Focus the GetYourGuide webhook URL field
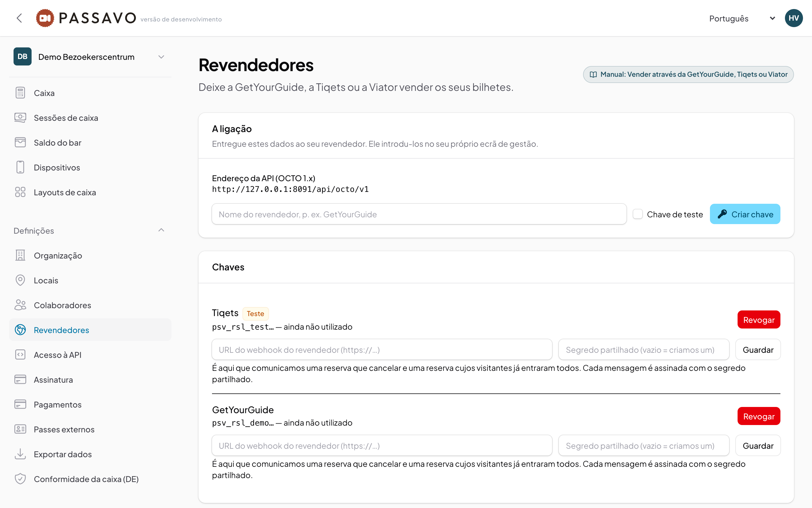The image size is (812, 508). [x=382, y=446]
